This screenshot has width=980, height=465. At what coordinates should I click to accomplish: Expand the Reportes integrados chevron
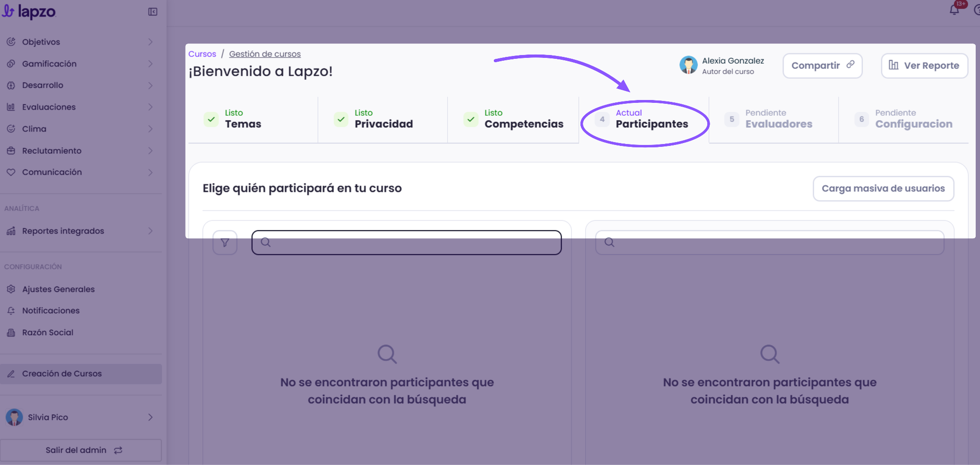tap(150, 231)
